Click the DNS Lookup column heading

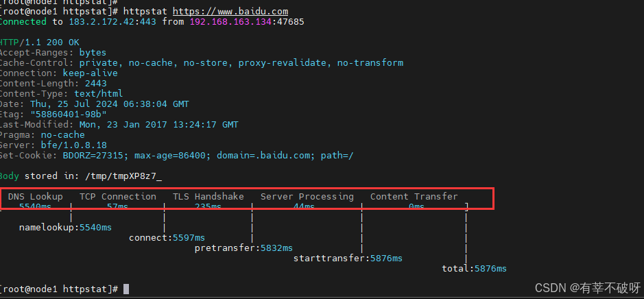[x=35, y=197]
